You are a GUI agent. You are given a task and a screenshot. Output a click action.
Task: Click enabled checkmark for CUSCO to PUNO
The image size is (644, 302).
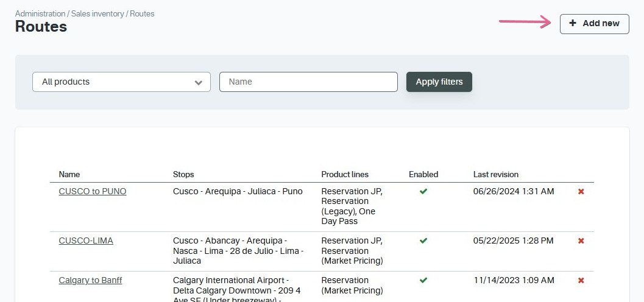pyautogui.click(x=423, y=191)
